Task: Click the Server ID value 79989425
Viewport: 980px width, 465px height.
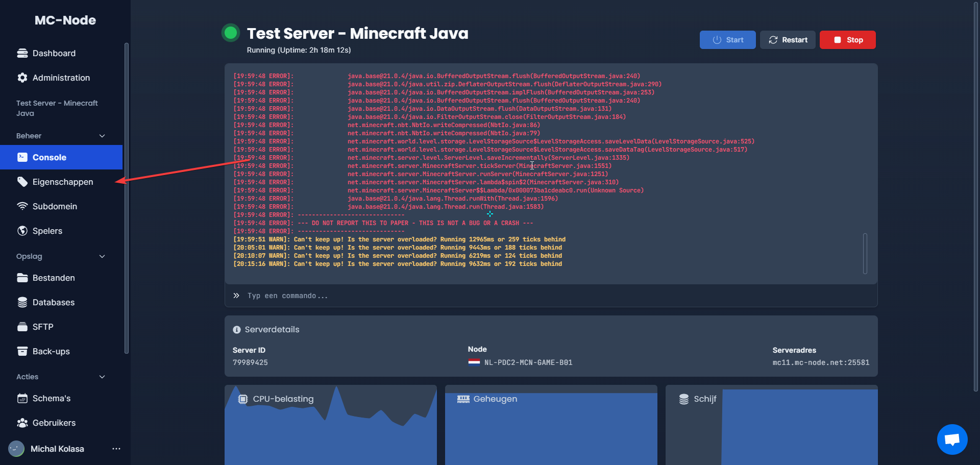Action: pos(250,362)
